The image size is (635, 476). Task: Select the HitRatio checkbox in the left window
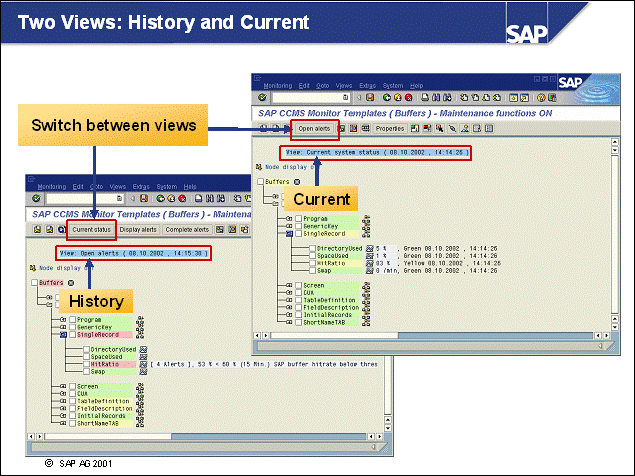click(x=84, y=364)
